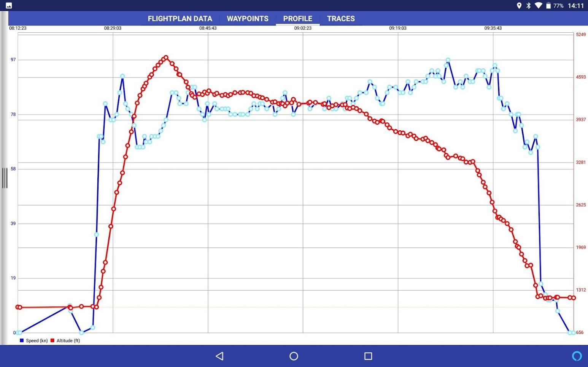Viewport: 588px width, 367px height.
Task: Tap the 08:12:23 time axis label
Action: 17,28
